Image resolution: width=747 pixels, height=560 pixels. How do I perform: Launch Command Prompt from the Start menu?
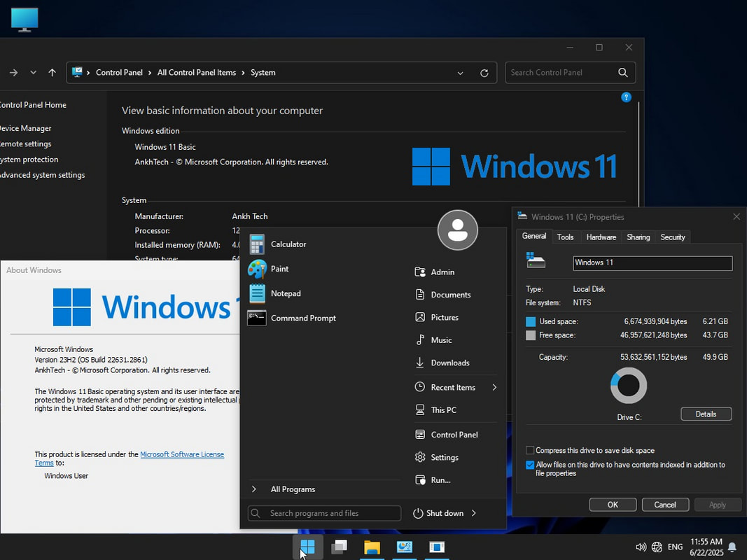point(292,318)
